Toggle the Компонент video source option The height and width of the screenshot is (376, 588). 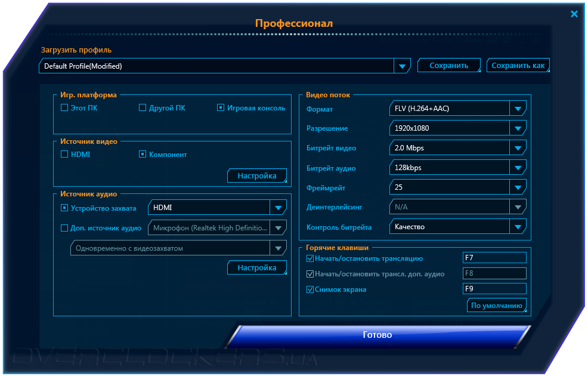click(143, 154)
